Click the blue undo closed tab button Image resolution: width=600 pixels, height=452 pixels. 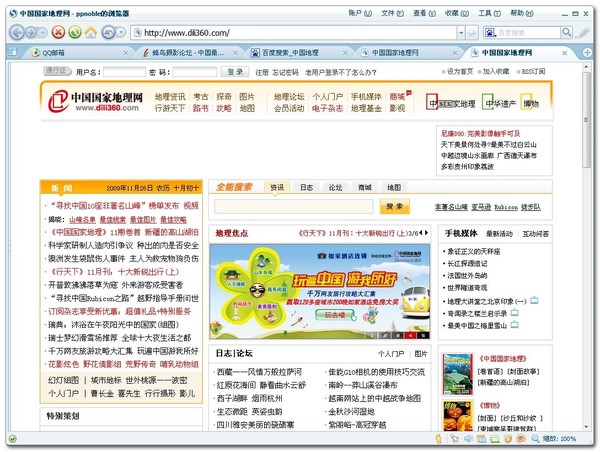[108, 33]
